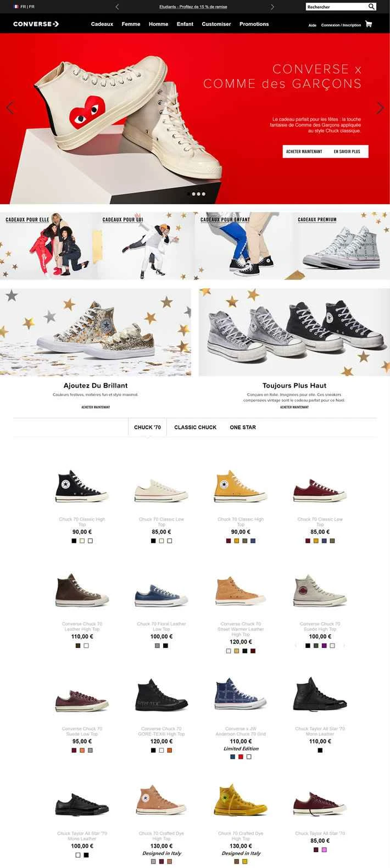Select first carousel dot indicator

(x=189, y=194)
